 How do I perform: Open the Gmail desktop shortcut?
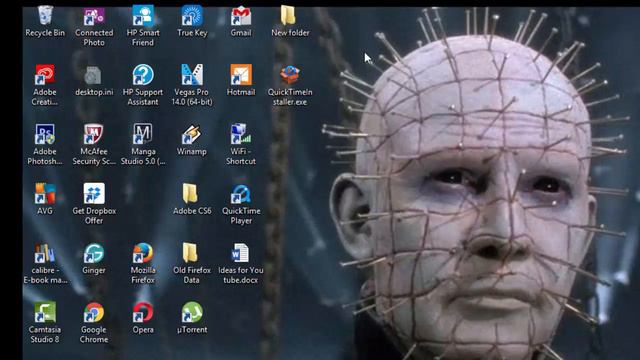click(241, 16)
